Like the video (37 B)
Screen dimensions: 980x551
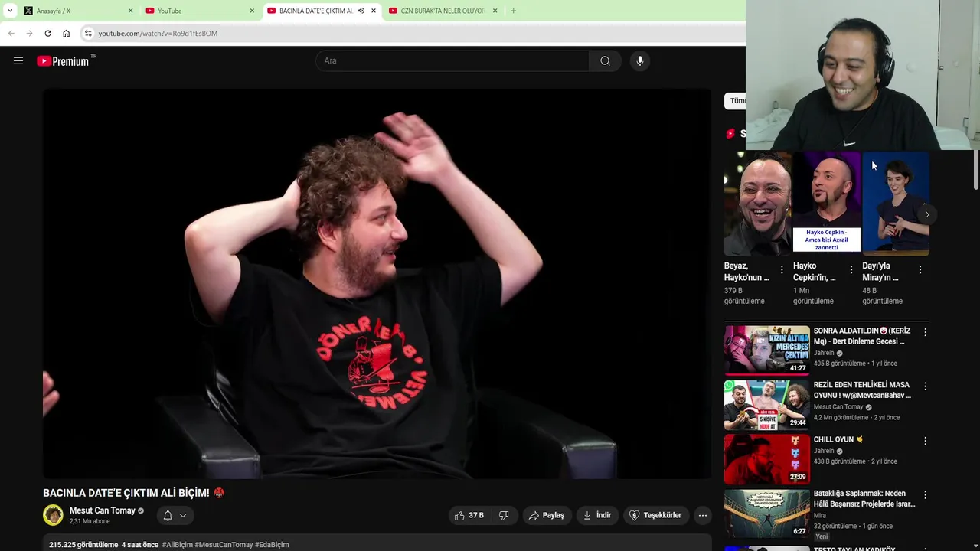[x=469, y=515]
